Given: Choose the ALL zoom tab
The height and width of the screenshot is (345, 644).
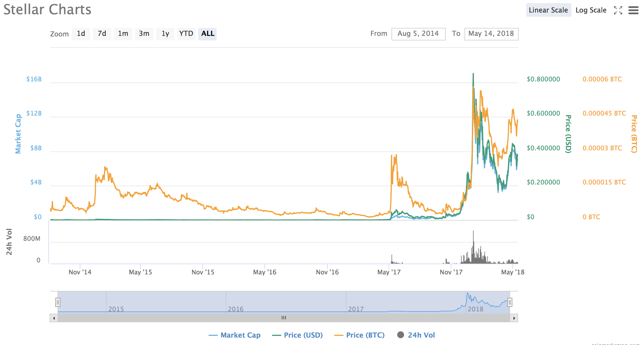Looking at the screenshot, I should click(207, 34).
